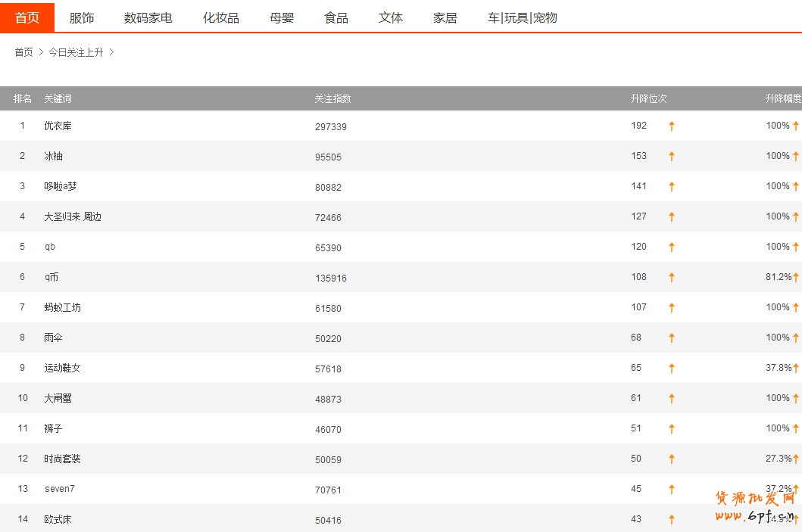Switch to the 服饰 category tab
The width and height of the screenshot is (802, 532).
pyautogui.click(x=82, y=17)
